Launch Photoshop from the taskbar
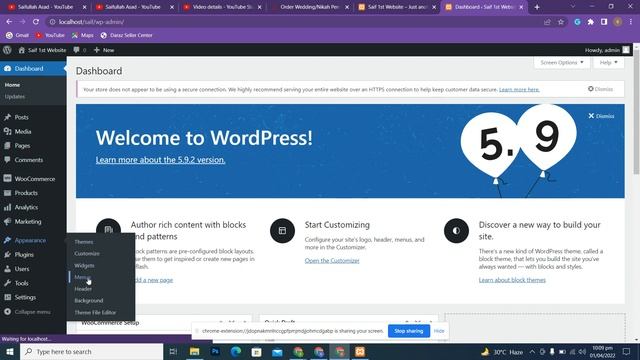The width and height of the screenshot is (640, 360). tap(215, 351)
